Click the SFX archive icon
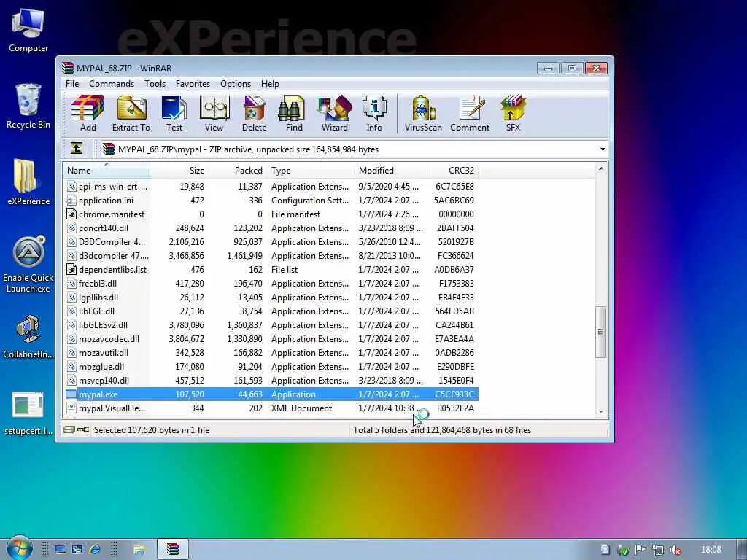The width and height of the screenshot is (747, 560). coord(513,113)
